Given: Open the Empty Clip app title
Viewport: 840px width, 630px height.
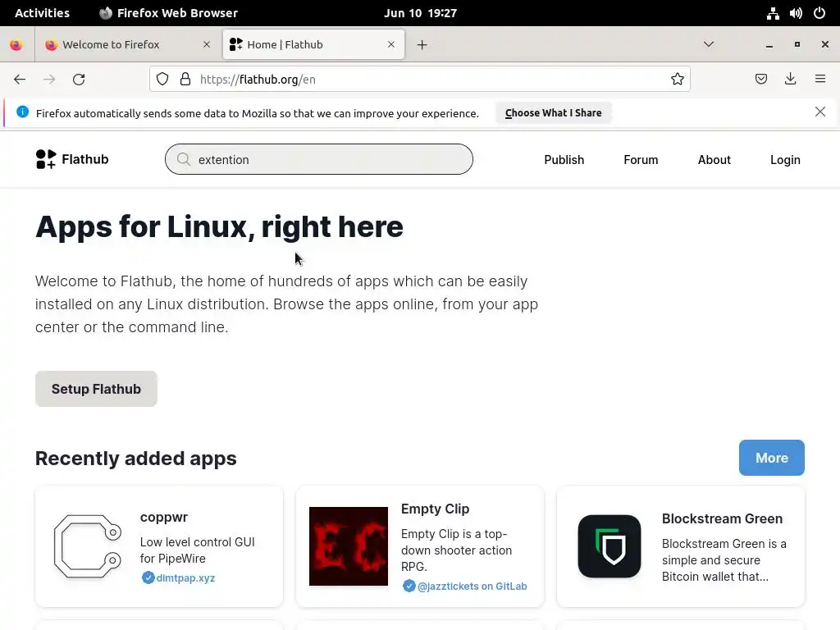Looking at the screenshot, I should pos(435,509).
